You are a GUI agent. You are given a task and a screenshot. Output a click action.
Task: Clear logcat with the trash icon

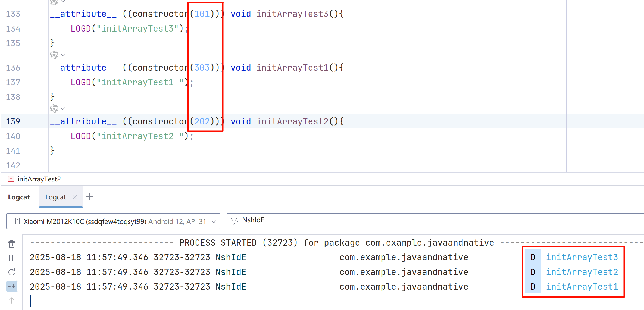tap(12, 244)
